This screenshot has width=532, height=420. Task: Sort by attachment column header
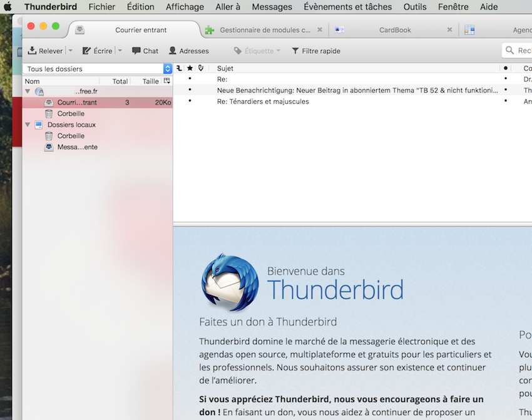[x=201, y=68]
